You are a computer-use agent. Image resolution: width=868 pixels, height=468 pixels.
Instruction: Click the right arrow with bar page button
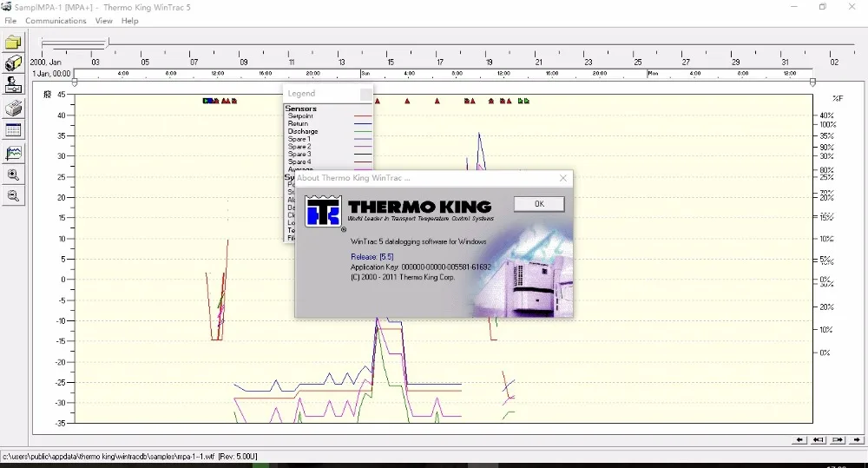click(x=838, y=439)
